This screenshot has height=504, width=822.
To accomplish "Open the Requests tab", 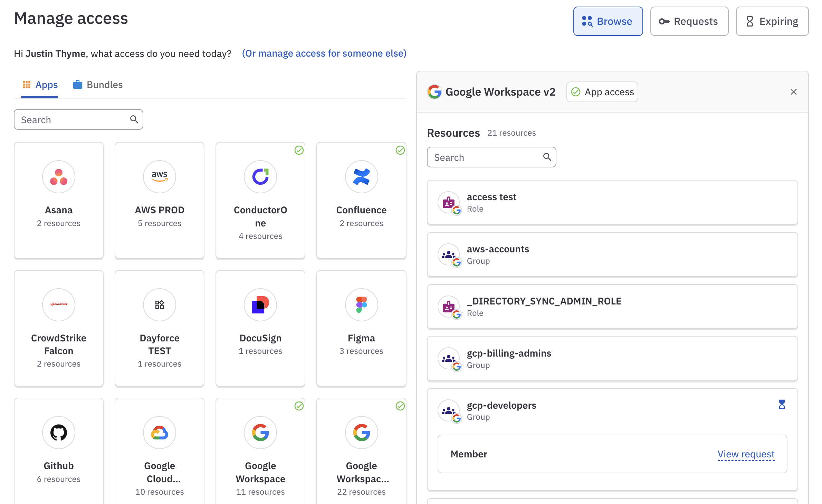I will (689, 21).
